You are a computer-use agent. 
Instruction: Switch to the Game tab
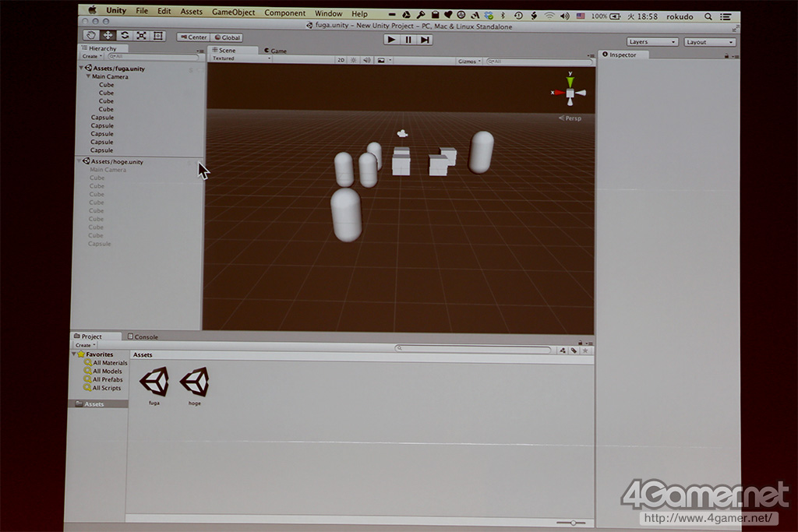tap(275, 51)
